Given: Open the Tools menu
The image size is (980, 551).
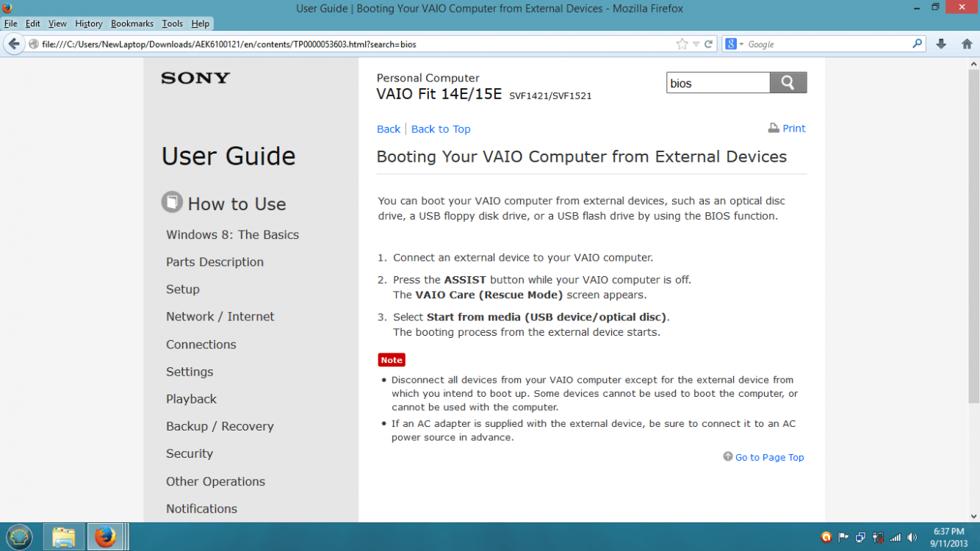Looking at the screenshot, I should click(x=173, y=24).
